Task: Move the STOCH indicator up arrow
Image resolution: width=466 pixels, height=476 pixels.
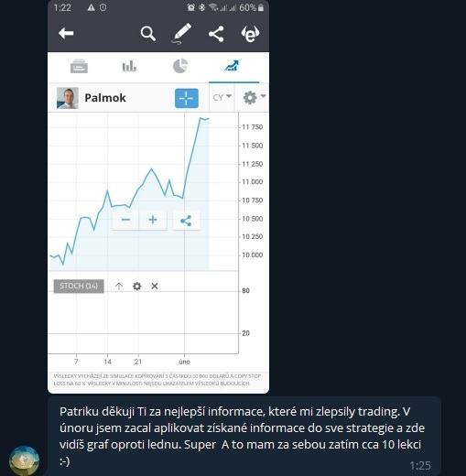Action: (x=119, y=287)
